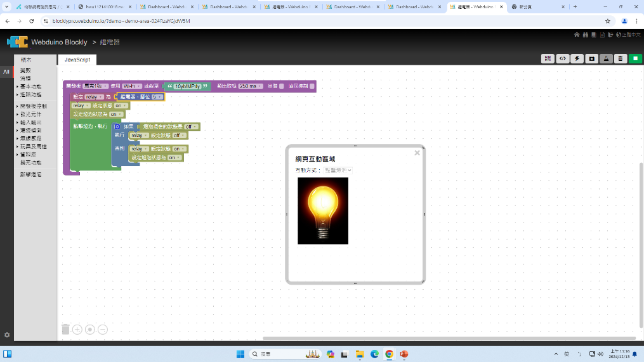Open the Wi-Fi connection dropdown on the board block
This screenshot has height=362, width=644.
coord(131,86)
